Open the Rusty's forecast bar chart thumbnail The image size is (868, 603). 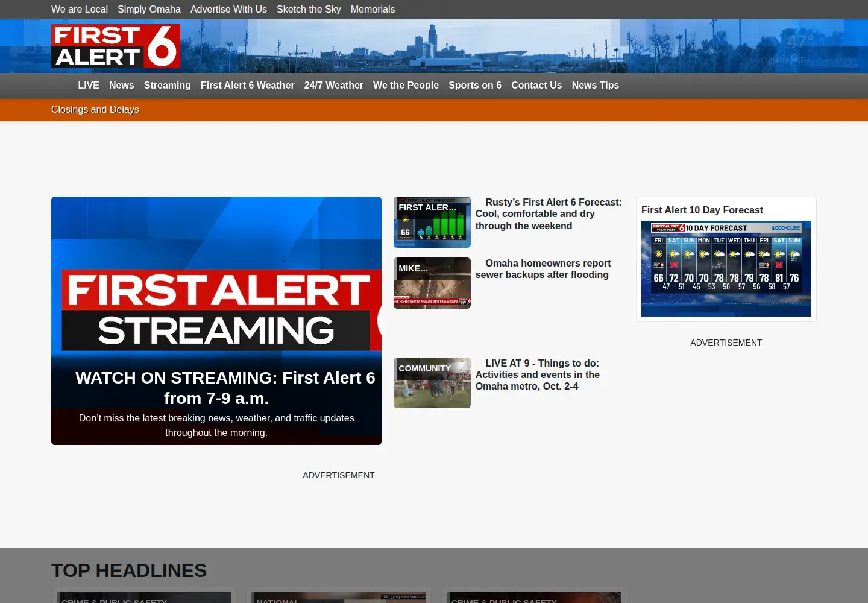tap(432, 222)
